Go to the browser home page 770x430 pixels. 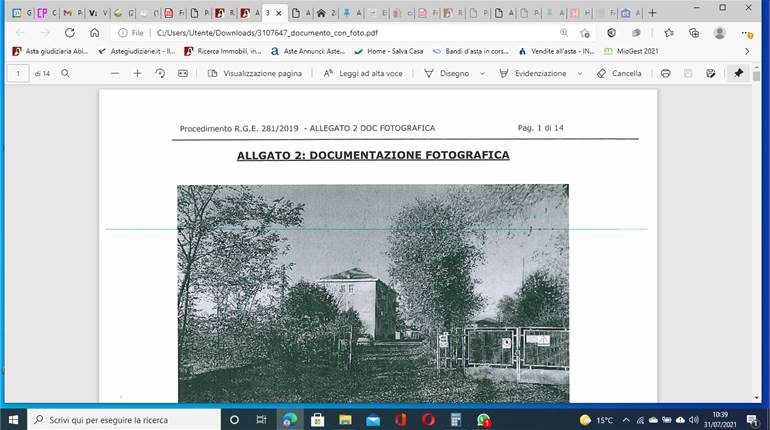94,33
